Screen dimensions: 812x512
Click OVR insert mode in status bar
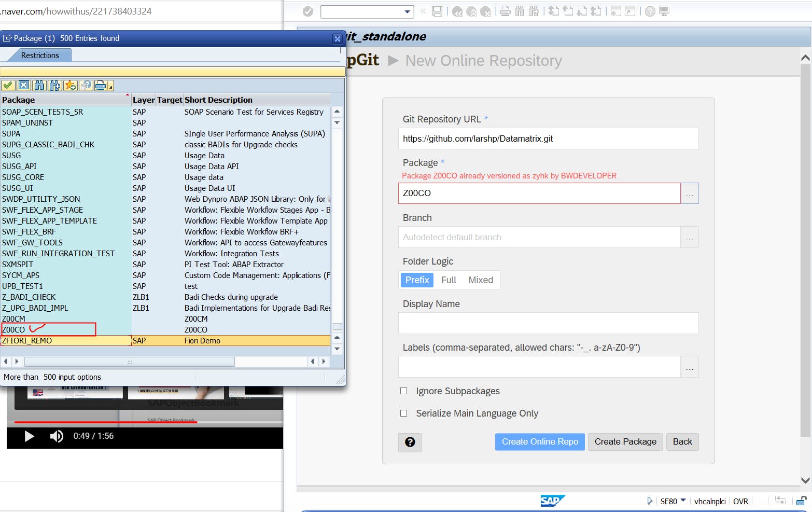tap(740, 501)
